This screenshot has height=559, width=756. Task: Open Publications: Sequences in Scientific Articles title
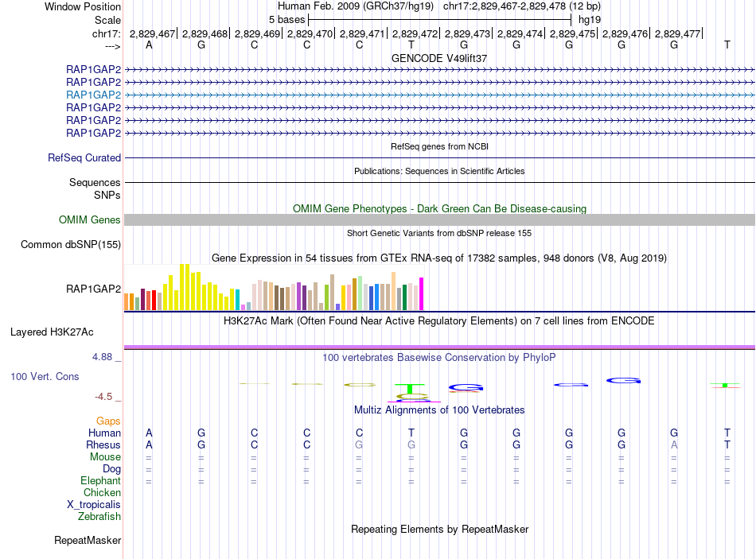coord(439,171)
